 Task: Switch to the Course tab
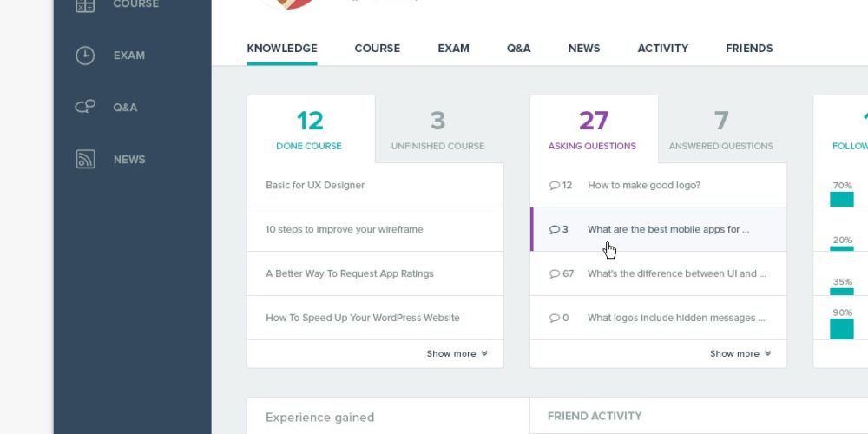pyautogui.click(x=377, y=49)
